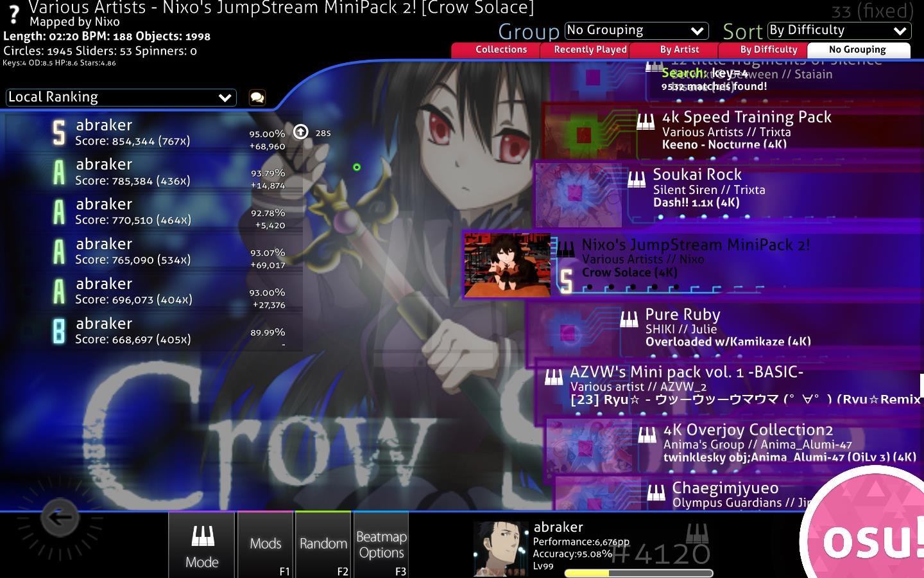Image resolution: width=924 pixels, height=578 pixels.
Task: Open the Mode selector with piano icon
Action: [201, 545]
